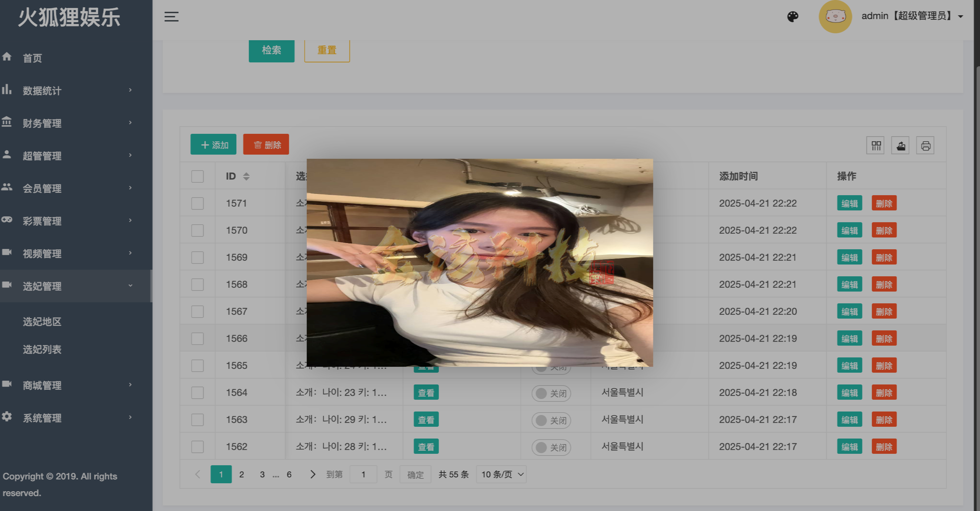Viewport: 980px width, 511px height.
Task: Click the 系统管理 gear icon
Action: 7,417
